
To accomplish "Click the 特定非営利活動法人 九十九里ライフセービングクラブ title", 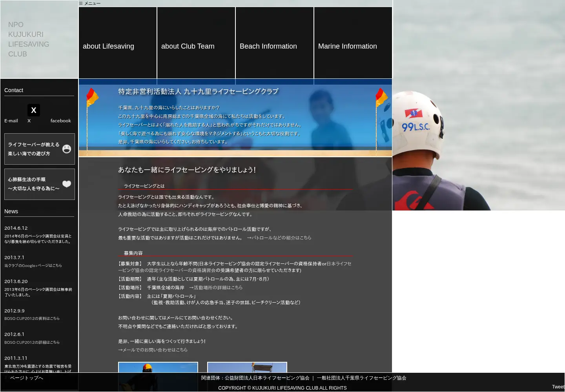I will pos(199,91).
